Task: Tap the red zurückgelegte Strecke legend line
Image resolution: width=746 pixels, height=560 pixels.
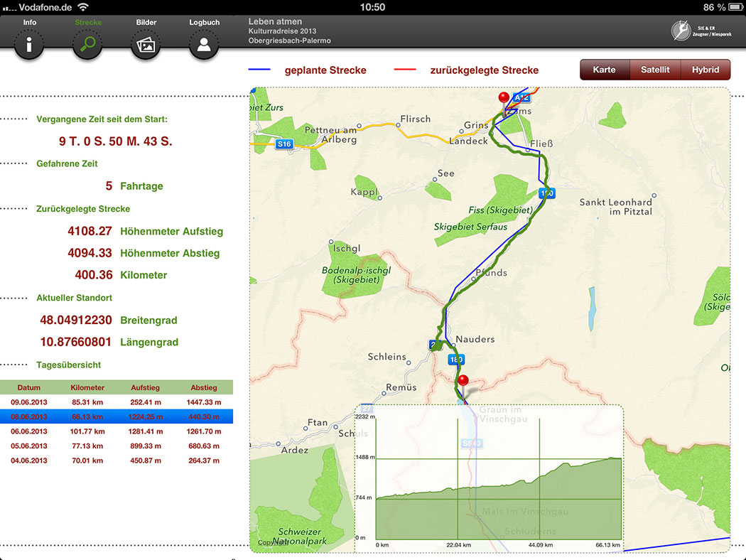Action: coord(405,70)
